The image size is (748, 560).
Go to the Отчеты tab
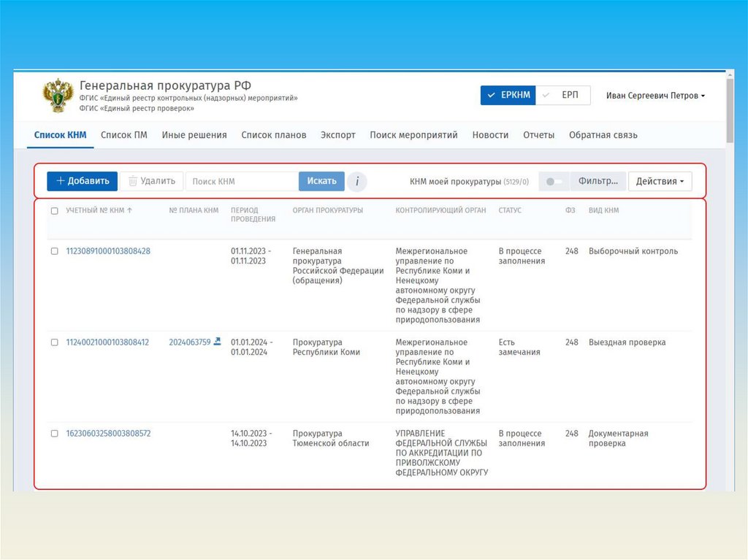[538, 135]
